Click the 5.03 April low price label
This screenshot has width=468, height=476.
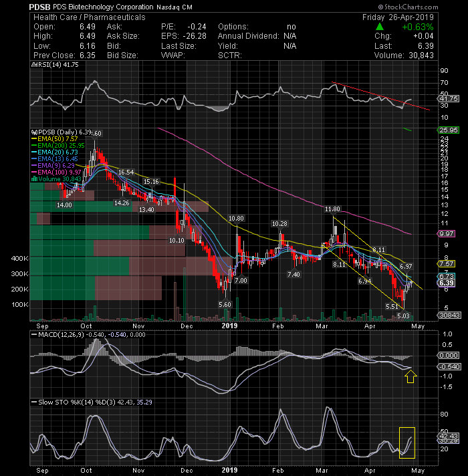pyautogui.click(x=403, y=316)
